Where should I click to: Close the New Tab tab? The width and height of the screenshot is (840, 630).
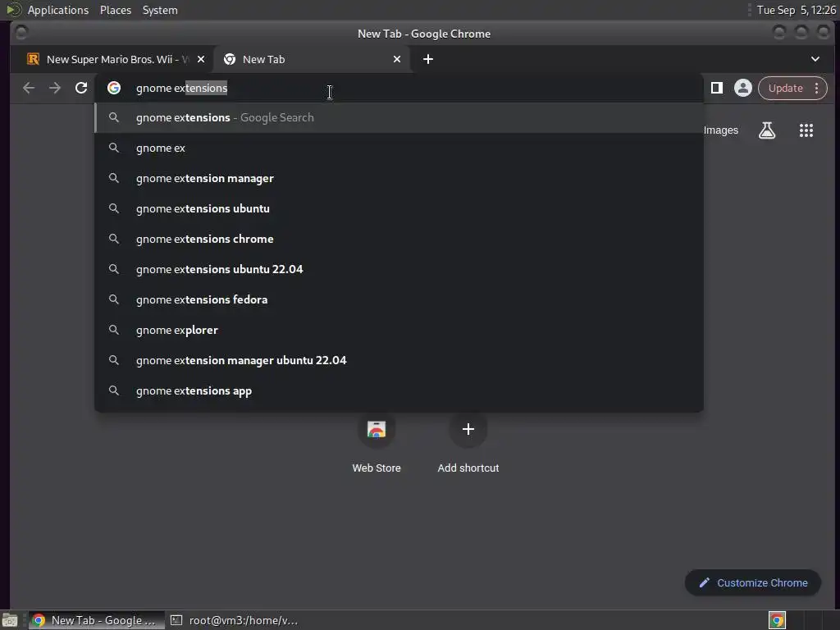coord(396,59)
